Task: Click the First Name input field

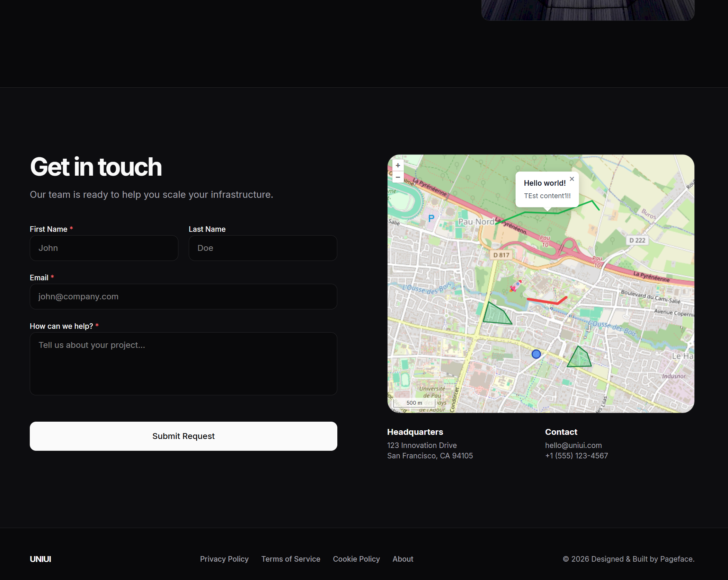Action: tap(104, 248)
